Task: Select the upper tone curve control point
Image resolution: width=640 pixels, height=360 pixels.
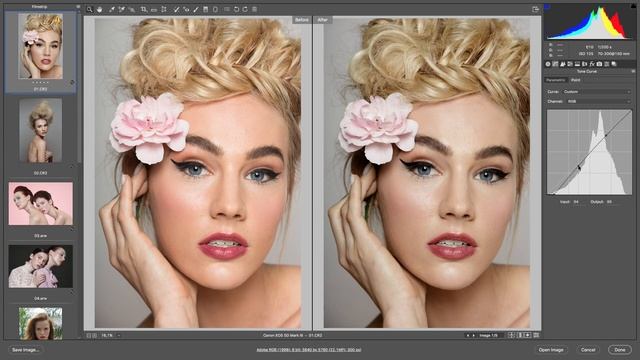Action: point(606,135)
